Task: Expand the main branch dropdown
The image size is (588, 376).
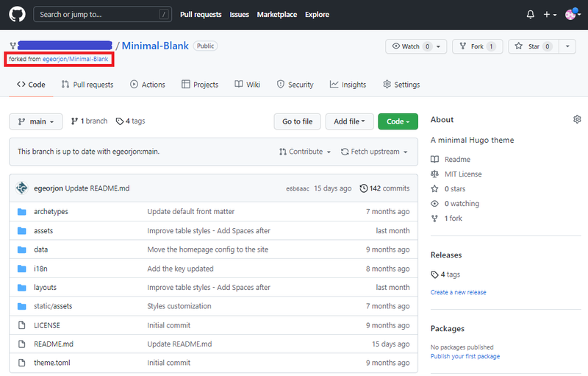Action: tap(36, 121)
